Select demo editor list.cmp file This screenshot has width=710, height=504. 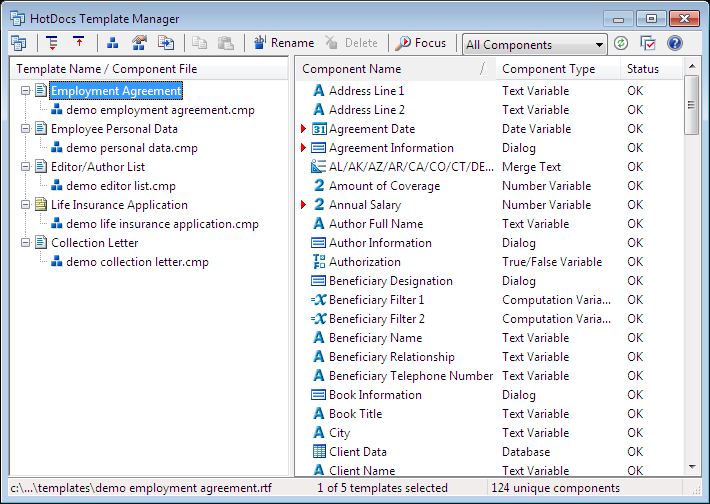tap(121, 186)
